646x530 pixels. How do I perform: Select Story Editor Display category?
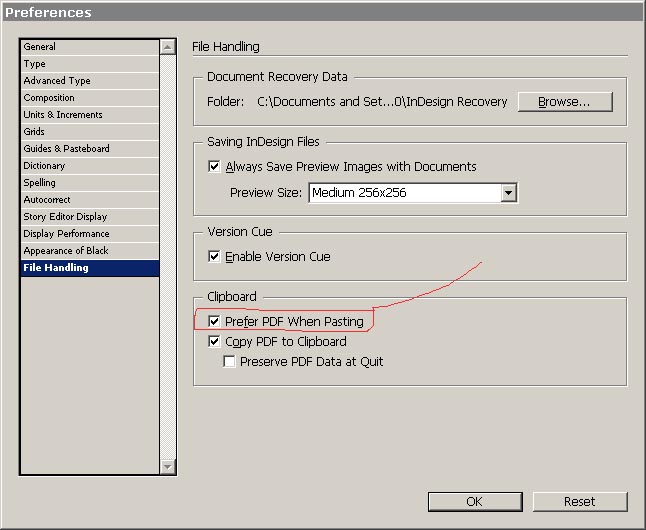click(x=89, y=217)
